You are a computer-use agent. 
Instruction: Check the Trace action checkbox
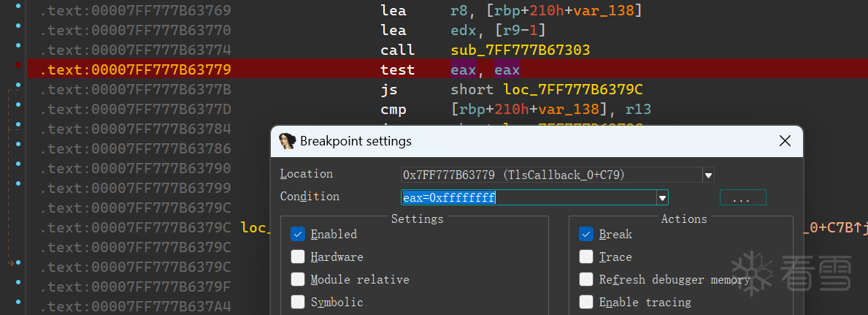click(586, 257)
